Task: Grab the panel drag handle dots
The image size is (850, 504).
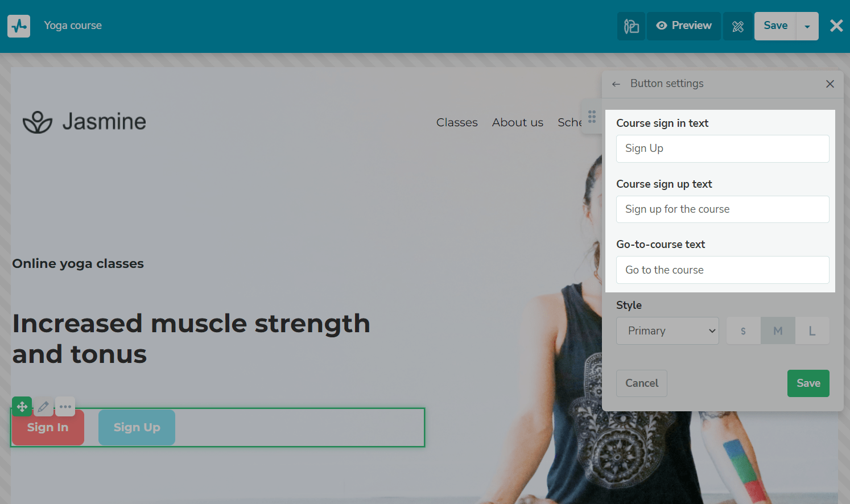Action: 592,117
